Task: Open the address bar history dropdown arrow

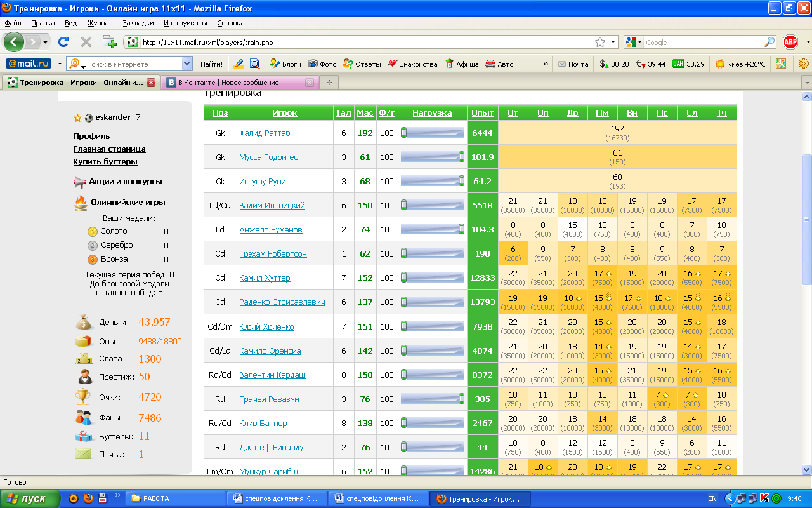Action: coord(613,43)
